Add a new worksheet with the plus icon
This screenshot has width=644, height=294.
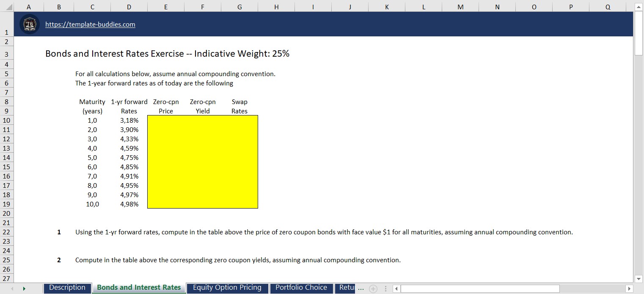tap(373, 289)
